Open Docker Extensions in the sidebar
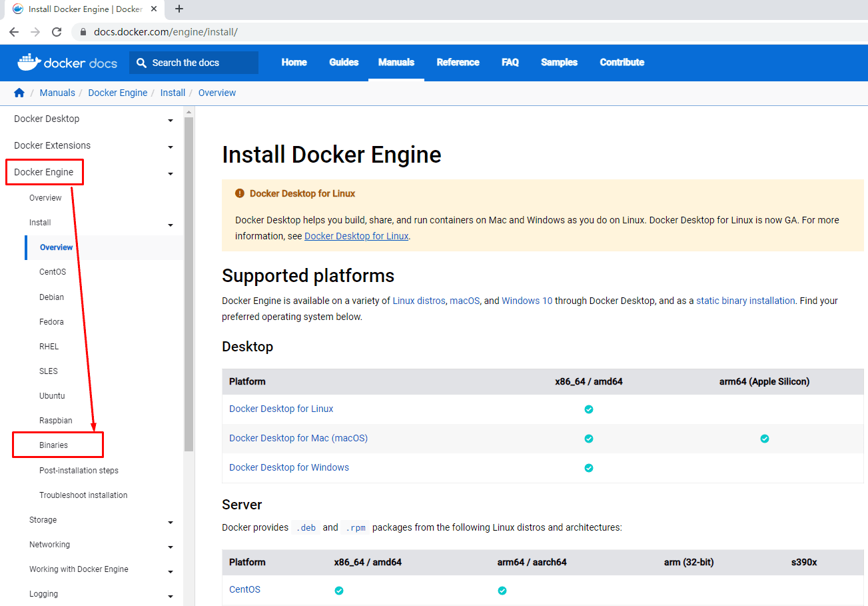This screenshot has height=606, width=868. [x=52, y=145]
